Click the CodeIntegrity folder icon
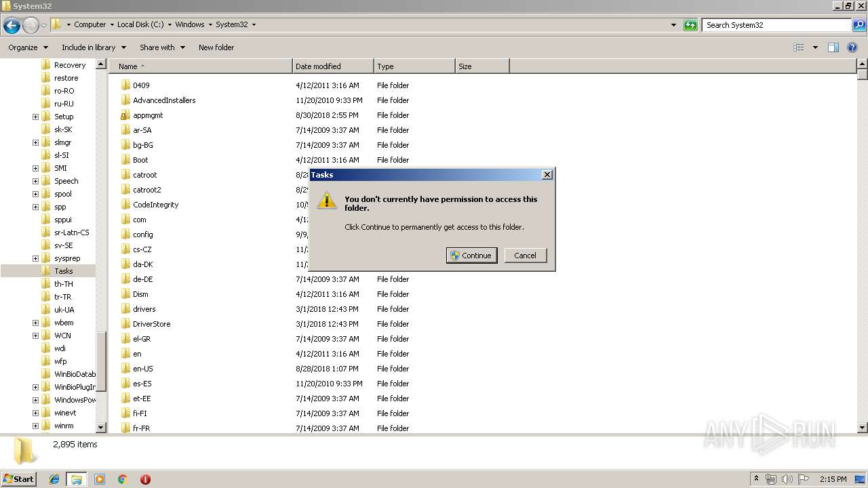 [125, 205]
